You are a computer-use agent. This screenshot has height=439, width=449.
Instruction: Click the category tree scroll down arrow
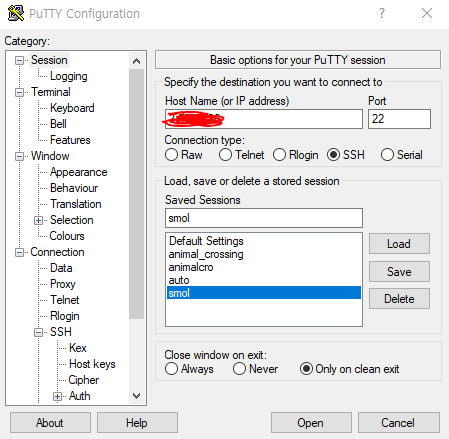[136, 396]
